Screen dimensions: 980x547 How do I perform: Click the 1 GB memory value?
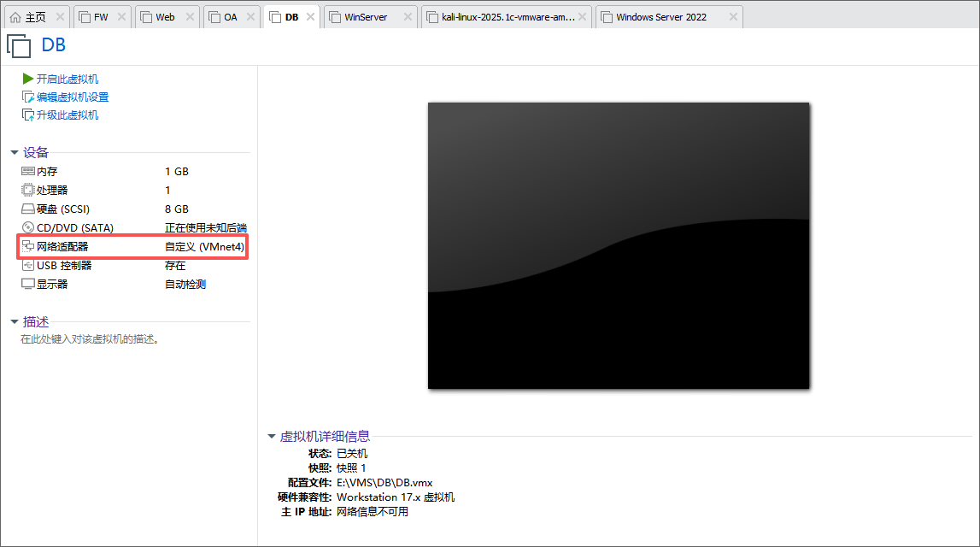click(x=177, y=171)
